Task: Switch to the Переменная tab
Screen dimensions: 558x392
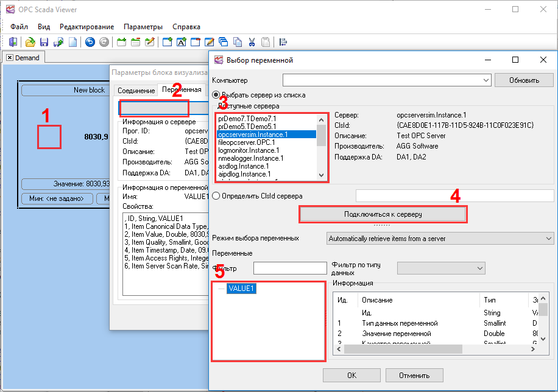Action: click(x=182, y=89)
